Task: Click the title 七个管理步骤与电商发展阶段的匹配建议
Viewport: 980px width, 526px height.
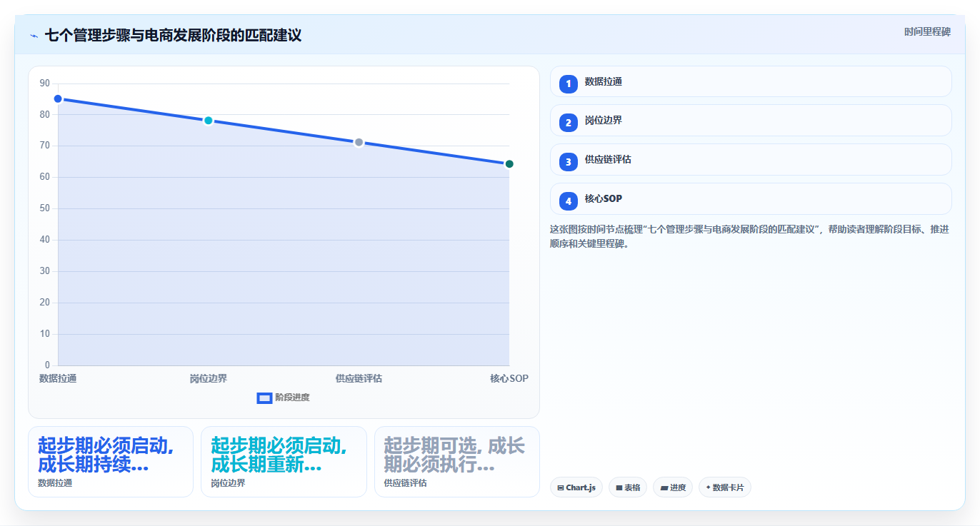Action: [173, 36]
